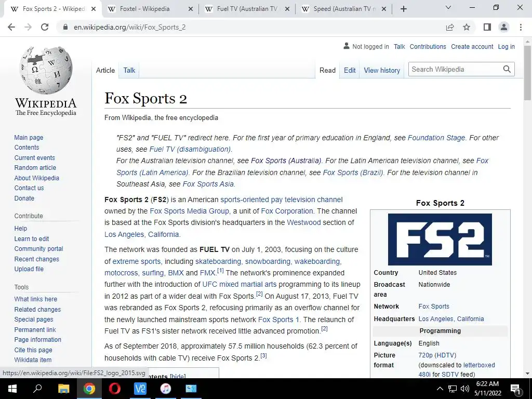
Task: Bookmark this page with the star icon
Action: pos(467,27)
